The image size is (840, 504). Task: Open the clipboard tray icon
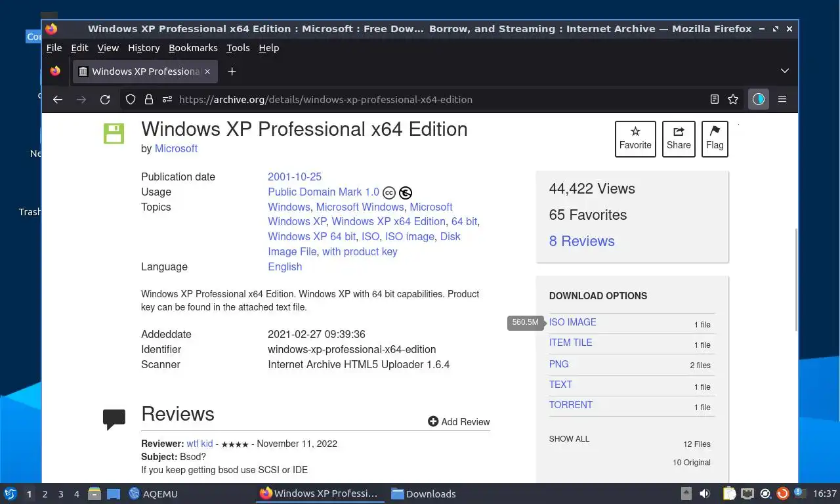(x=729, y=493)
